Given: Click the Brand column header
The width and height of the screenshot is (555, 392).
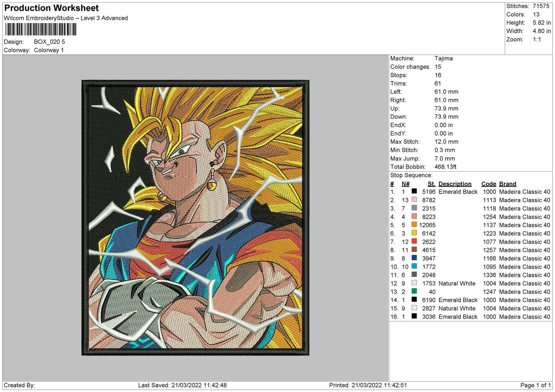Looking at the screenshot, I should (507, 184).
